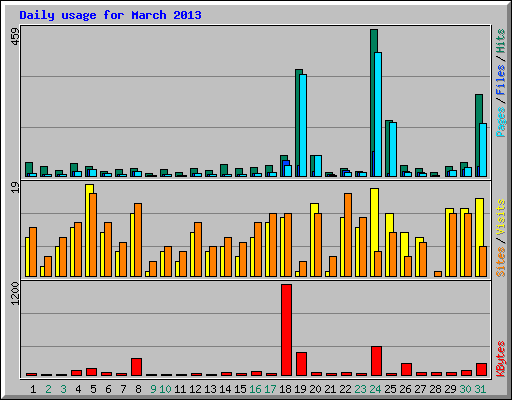Select day label "6" on the x-axis
Screen dimensions: 512x400
pyautogui.click(x=108, y=389)
